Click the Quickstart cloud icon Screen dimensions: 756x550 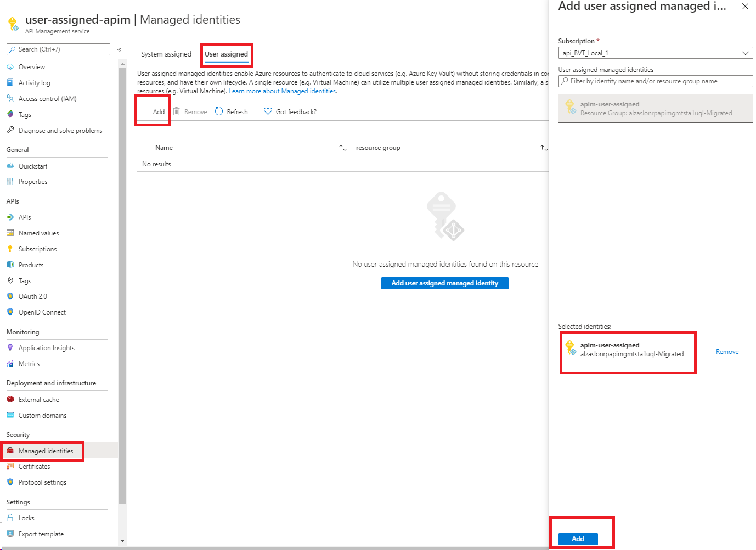10,166
